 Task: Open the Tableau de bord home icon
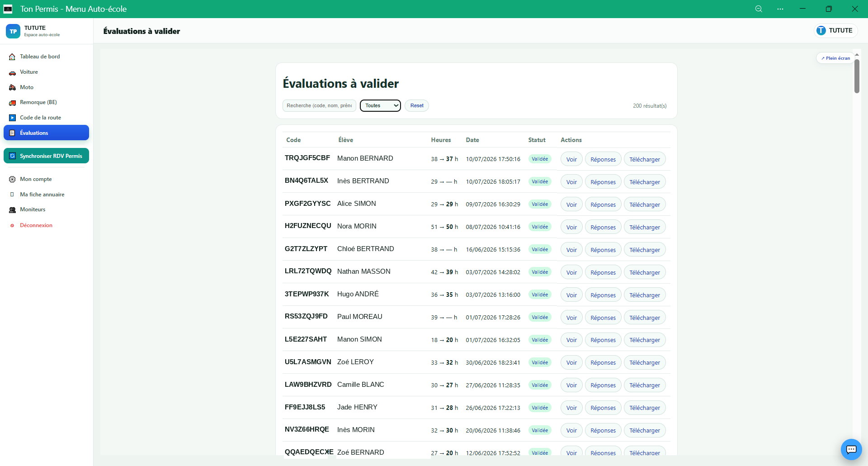point(12,57)
